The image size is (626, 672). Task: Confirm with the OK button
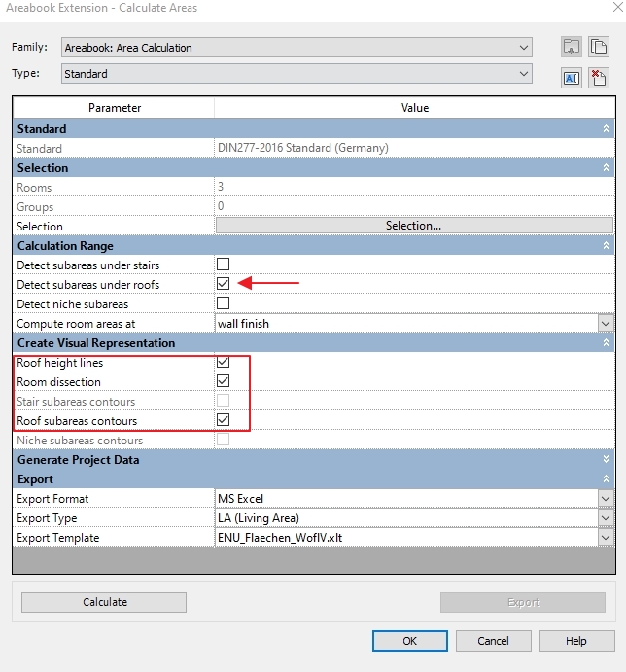point(410,641)
